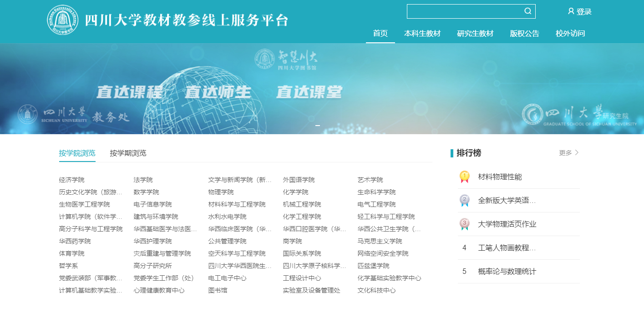This screenshot has width=644, height=313.
Task: Select 生物医学工程学院 in the college list
Action: [85, 205]
